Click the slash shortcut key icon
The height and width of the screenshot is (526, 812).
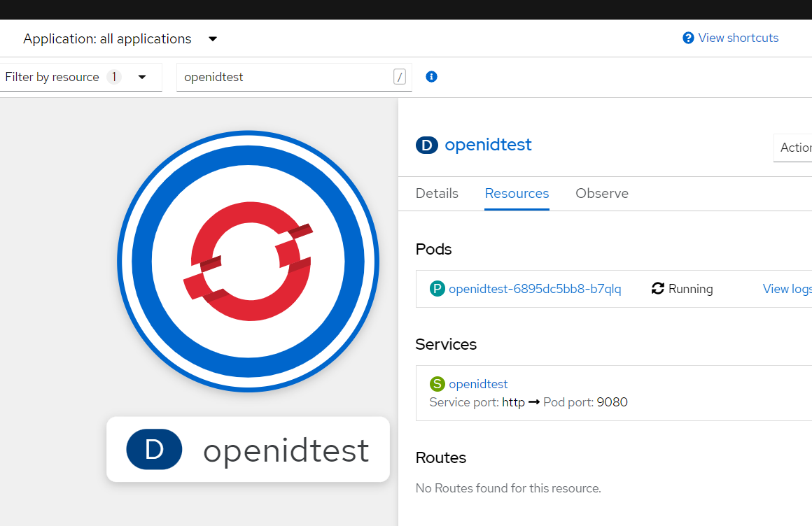point(400,77)
